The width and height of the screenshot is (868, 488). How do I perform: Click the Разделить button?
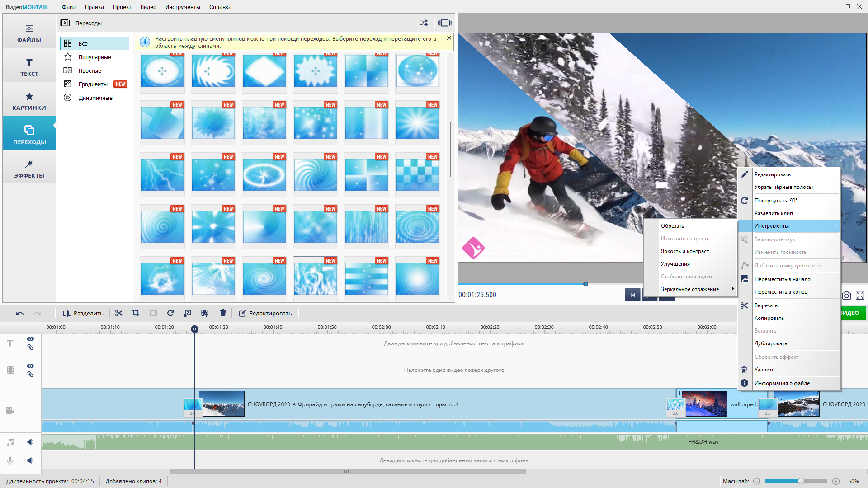[x=83, y=313]
